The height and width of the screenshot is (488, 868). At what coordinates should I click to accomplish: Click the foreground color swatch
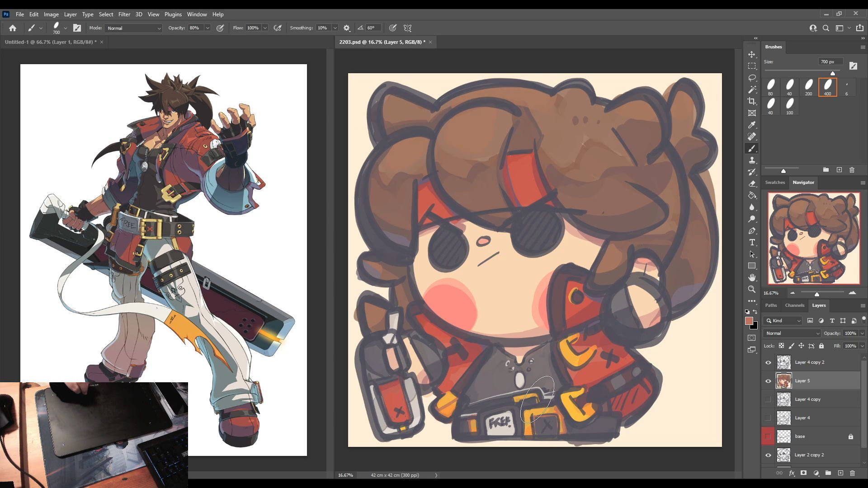click(749, 321)
